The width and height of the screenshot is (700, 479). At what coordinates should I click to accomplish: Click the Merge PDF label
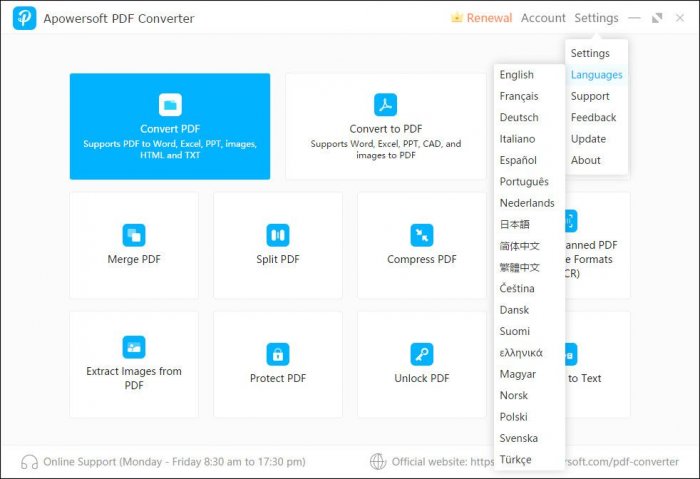(x=134, y=259)
